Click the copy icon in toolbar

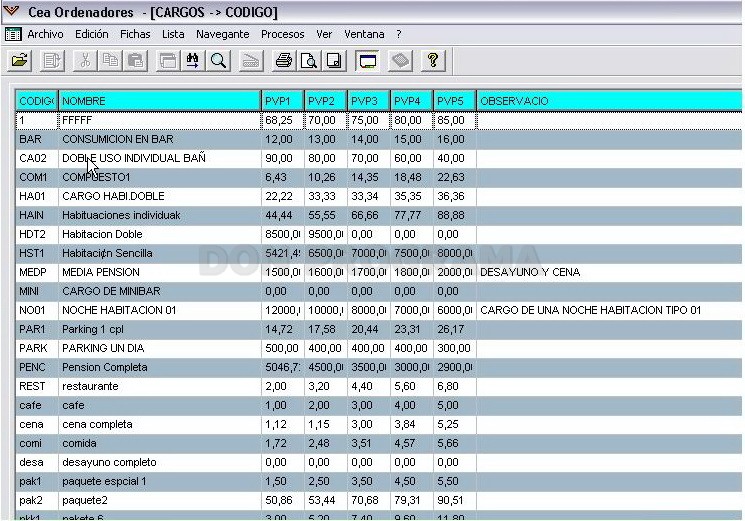(x=110, y=61)
